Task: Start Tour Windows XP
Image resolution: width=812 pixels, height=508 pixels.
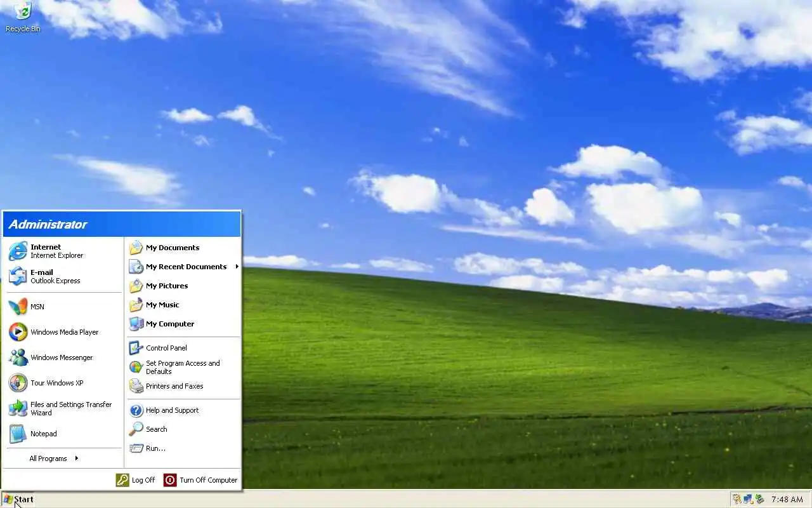Action: click(x=63, y=383)
